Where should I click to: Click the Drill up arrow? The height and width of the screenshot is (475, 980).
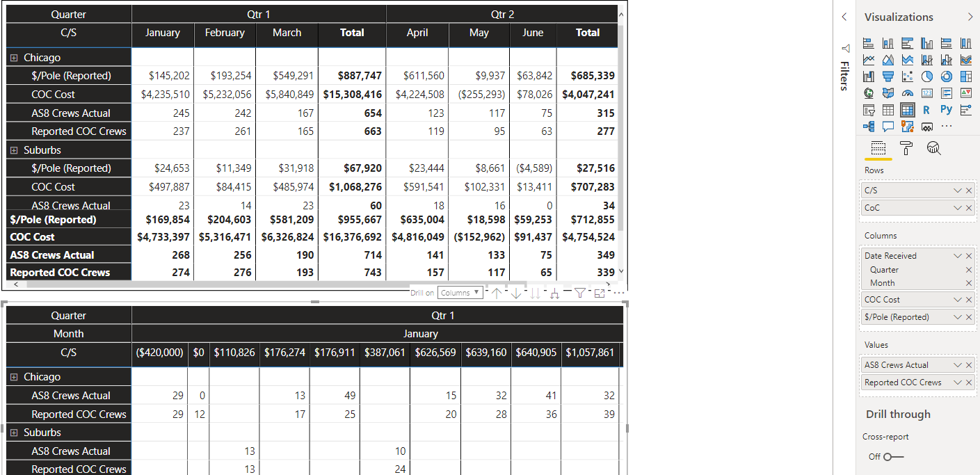coord(497,293)
